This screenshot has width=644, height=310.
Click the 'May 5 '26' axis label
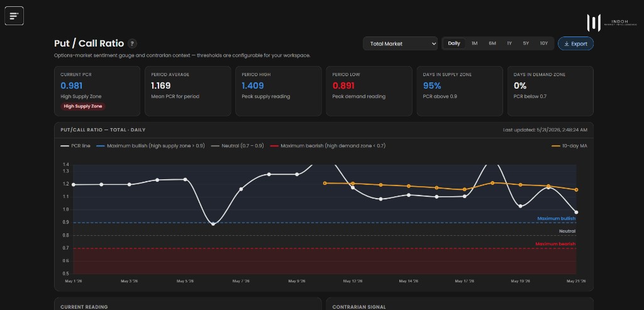(x=186, y=281)
